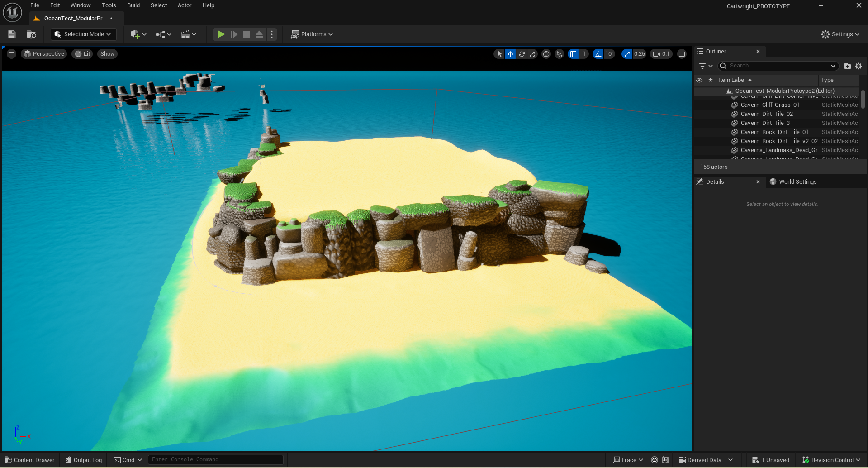
Task: Close the Details panel tab
Action: click(758, 182)
